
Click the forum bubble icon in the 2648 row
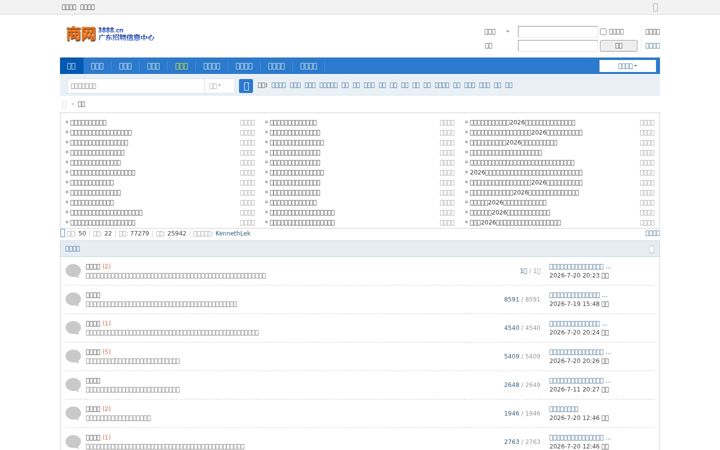tap(73, 385)
